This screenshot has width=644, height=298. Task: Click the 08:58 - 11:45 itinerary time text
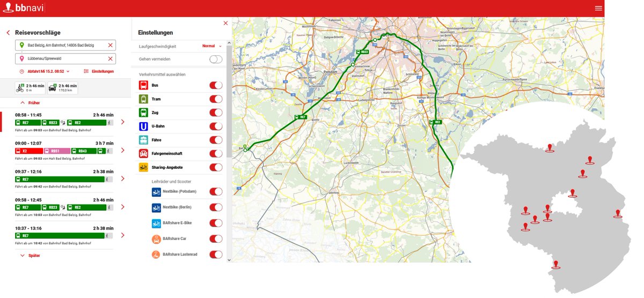point(28,115)
